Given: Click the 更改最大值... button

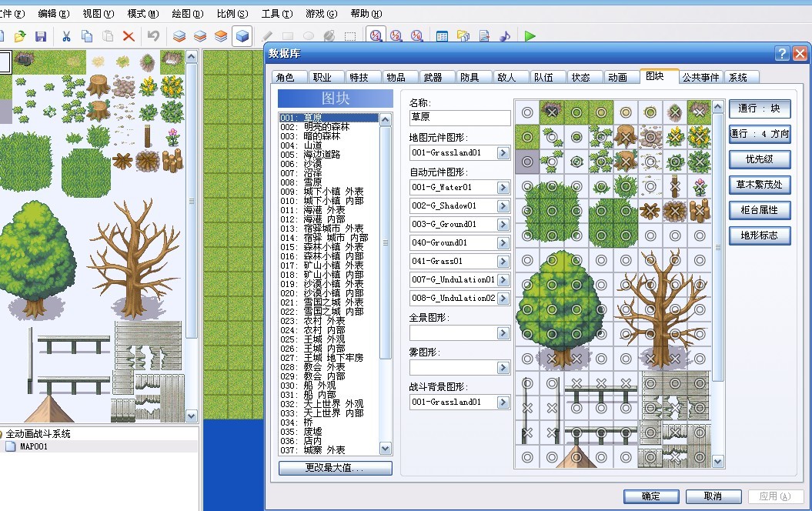Looking at the screenshot, I should (335, 468).
